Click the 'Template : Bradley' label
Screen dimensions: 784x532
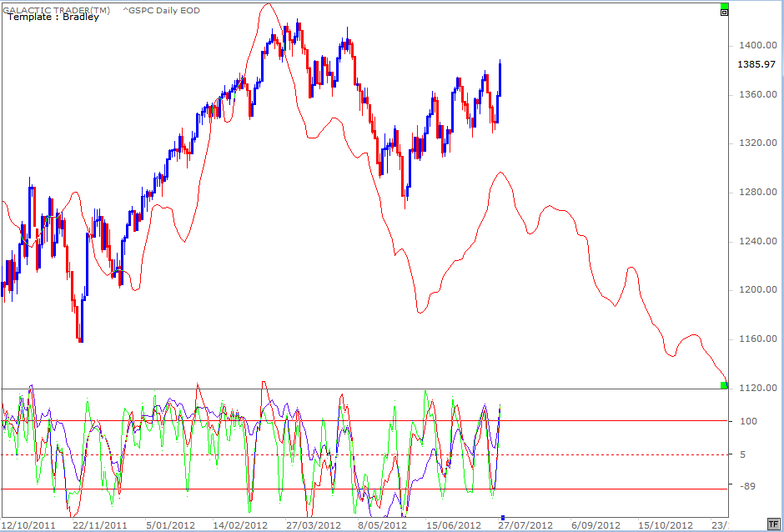[x=53, y=17]
